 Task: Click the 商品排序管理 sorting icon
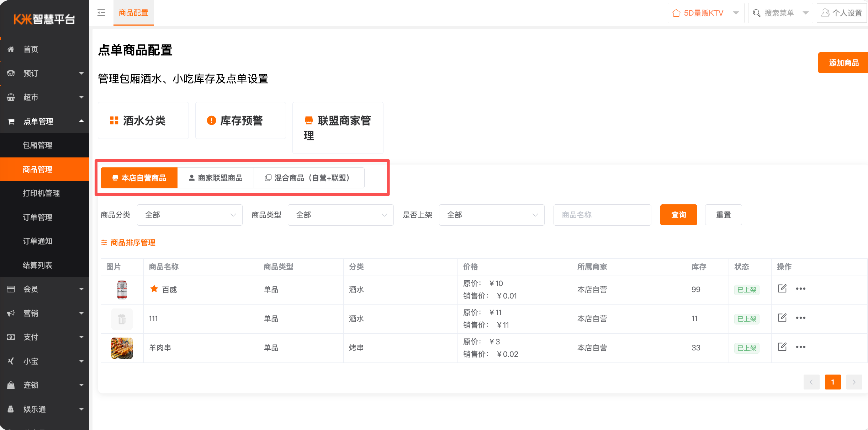[104, 242]
